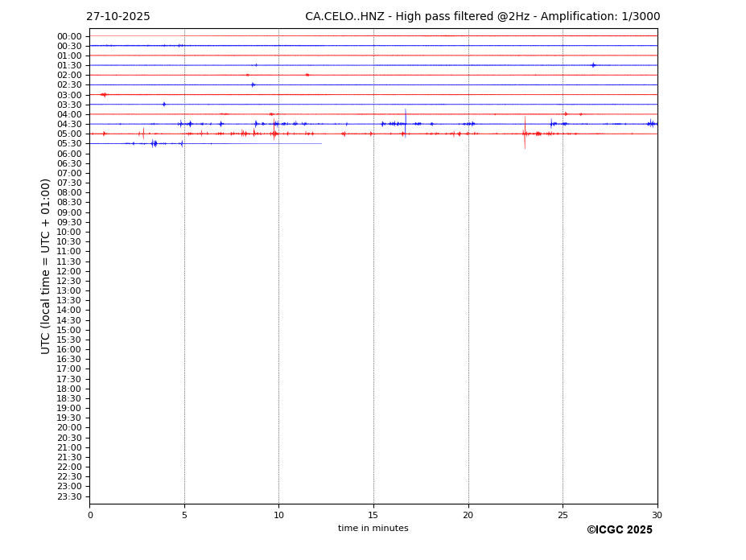Viewport: 746px width, 560px height.
Task: Click the red burst on the 03:00 trace
Action: click(x=103, y=94)
